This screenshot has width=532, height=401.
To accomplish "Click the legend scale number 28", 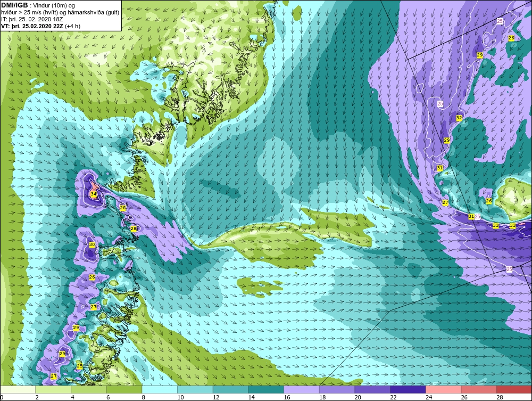I will click(500, 397).
